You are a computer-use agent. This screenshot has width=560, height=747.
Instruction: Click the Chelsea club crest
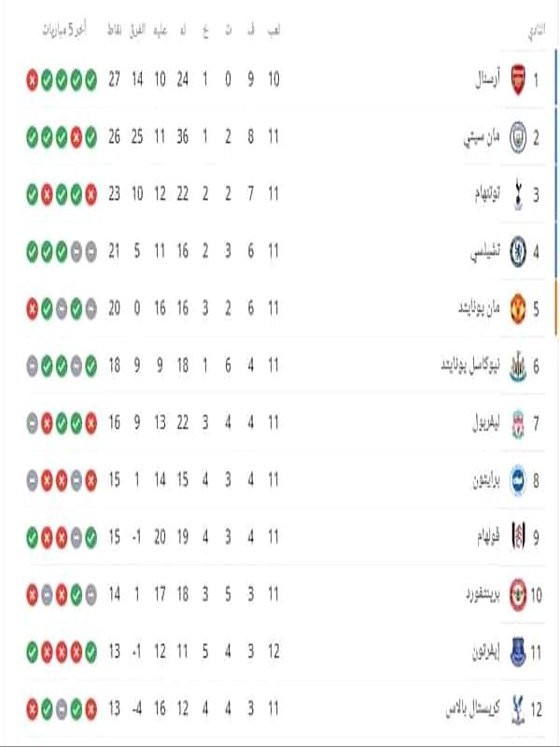click(518, 251)
